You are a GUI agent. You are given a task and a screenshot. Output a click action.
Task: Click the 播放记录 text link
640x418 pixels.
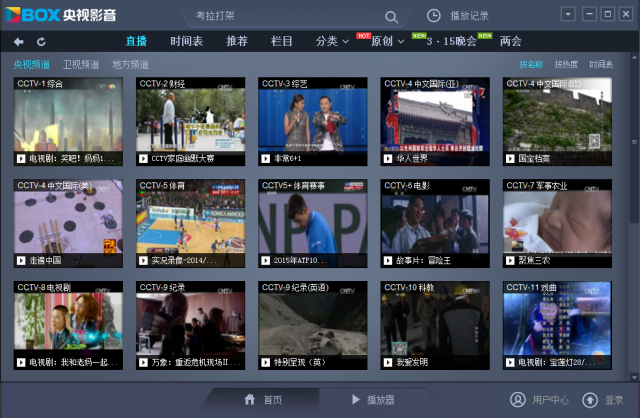pos(469,16)
